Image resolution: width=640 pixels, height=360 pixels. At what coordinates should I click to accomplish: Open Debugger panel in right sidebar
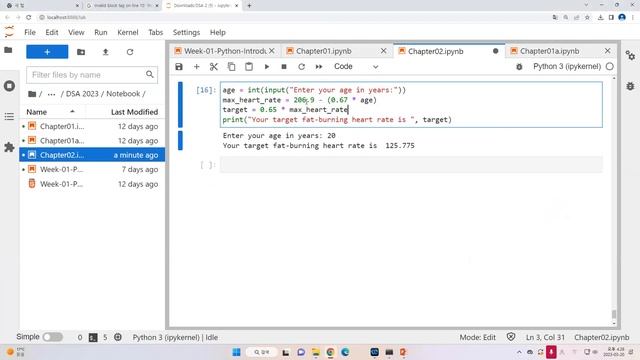tap(630, 86)
